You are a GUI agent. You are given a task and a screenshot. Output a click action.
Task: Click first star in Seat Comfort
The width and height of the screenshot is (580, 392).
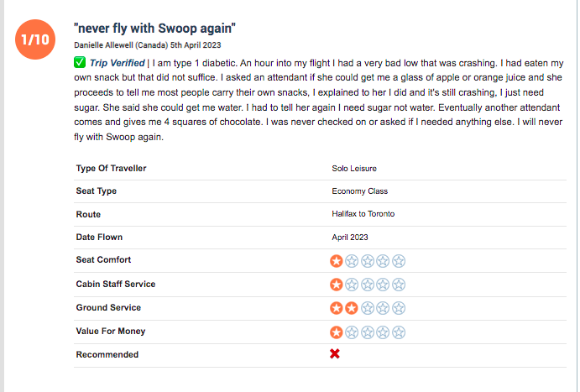(x=336, y=261)
